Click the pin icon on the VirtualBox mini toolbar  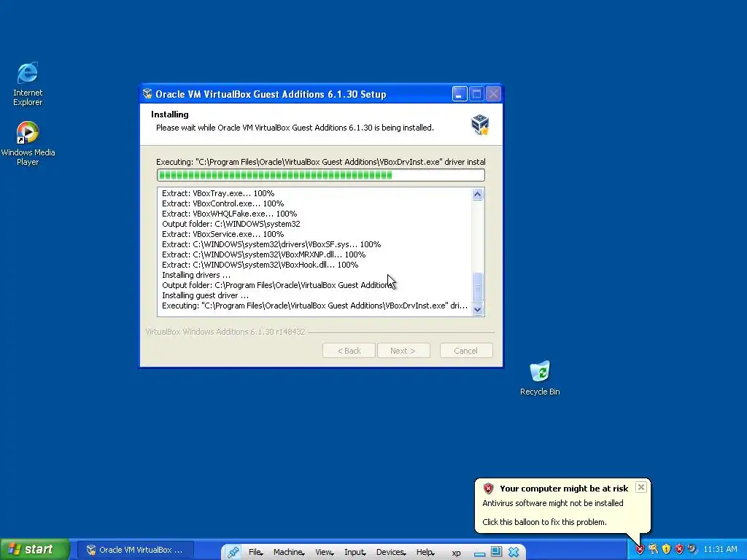[x=233, y=552]
